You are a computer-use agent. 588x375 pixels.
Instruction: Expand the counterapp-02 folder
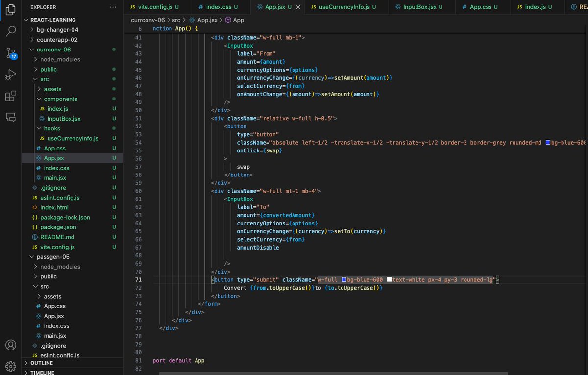72,40
